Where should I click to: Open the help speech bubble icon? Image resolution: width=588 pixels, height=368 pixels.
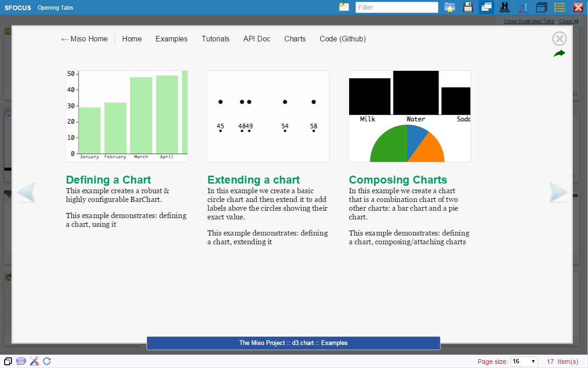click(x=21, y=361)
